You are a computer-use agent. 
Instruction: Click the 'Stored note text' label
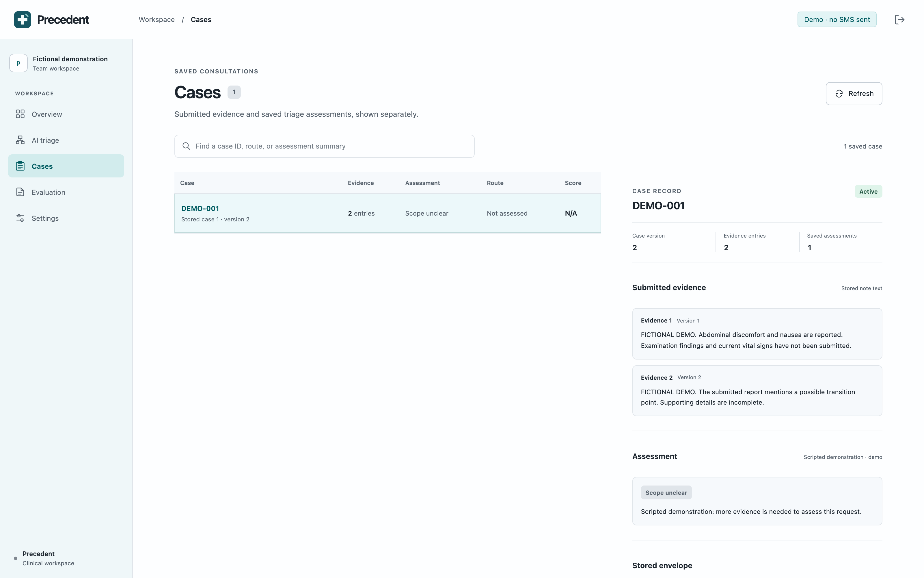861,288
